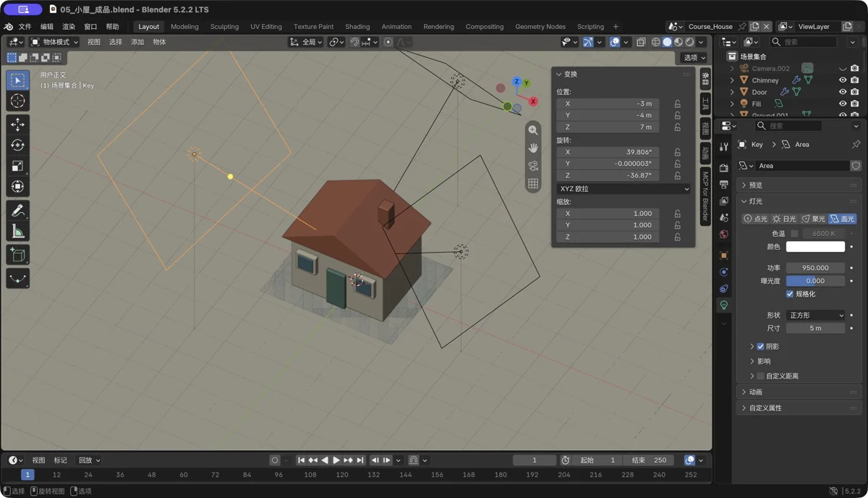Click the viewport zoom magnifier icon
This screenshot has width=868, height=498.
click(533, 130)
